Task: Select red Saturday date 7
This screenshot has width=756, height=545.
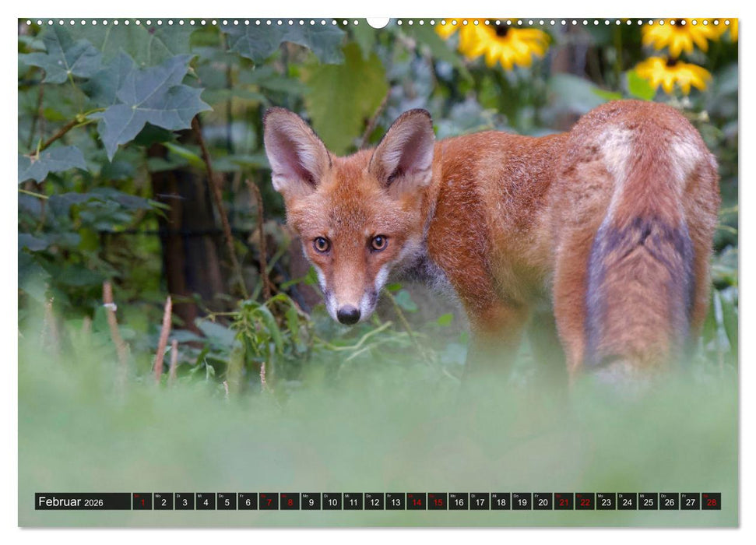Action: pos(269,501)
